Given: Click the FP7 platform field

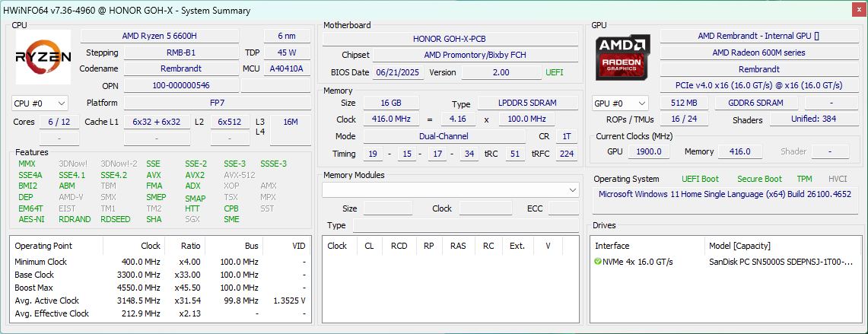Looking at the screenshot, I should tap(217, 103).
